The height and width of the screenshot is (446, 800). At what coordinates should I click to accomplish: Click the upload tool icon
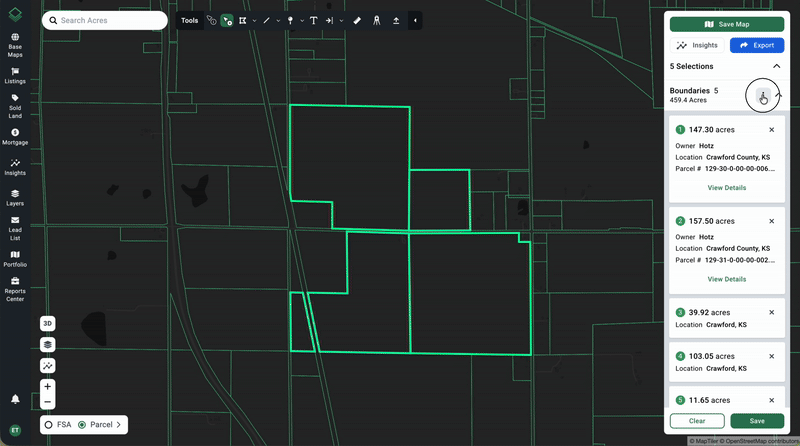click(x=396, y=20)
